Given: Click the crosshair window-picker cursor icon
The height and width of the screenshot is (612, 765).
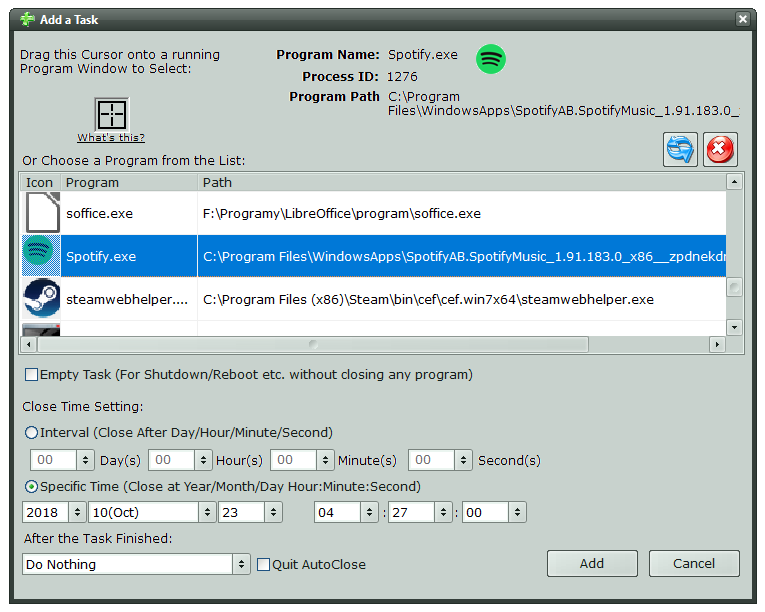Looking at the screenshot, I should [x=111, y=114].
